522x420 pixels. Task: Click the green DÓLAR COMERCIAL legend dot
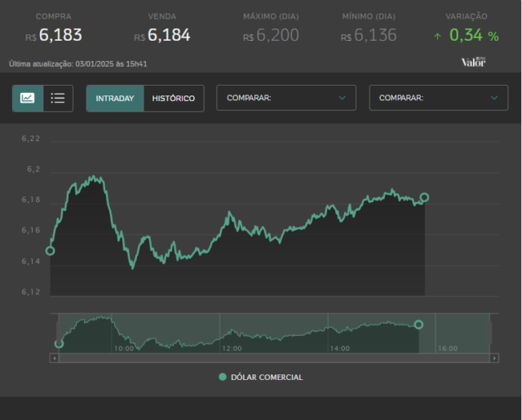(x=223, y=377)
